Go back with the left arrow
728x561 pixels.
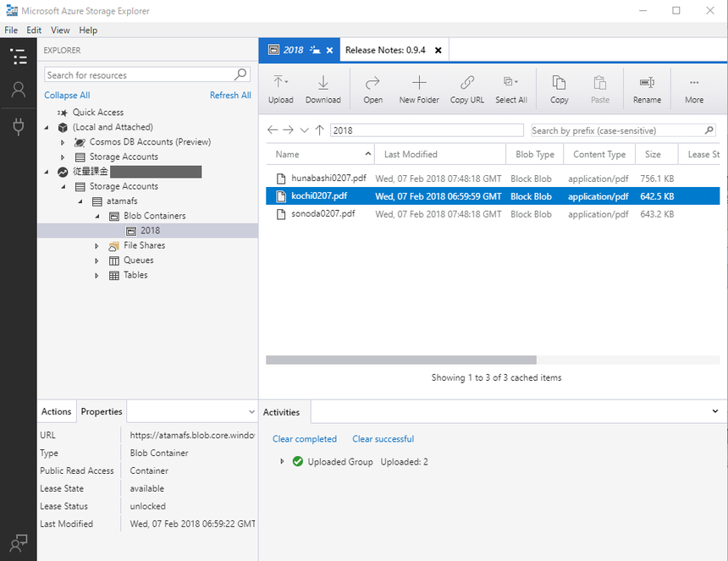(273, 130)
